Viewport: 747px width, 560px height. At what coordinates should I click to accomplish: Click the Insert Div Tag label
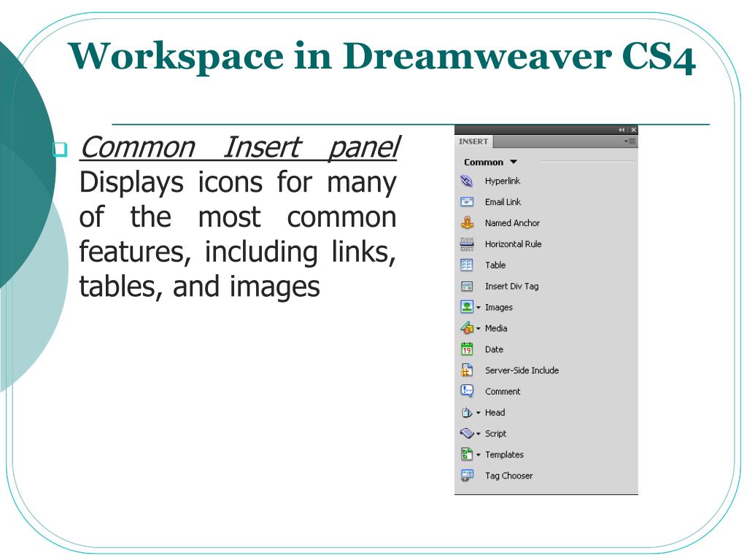[511, 286]
